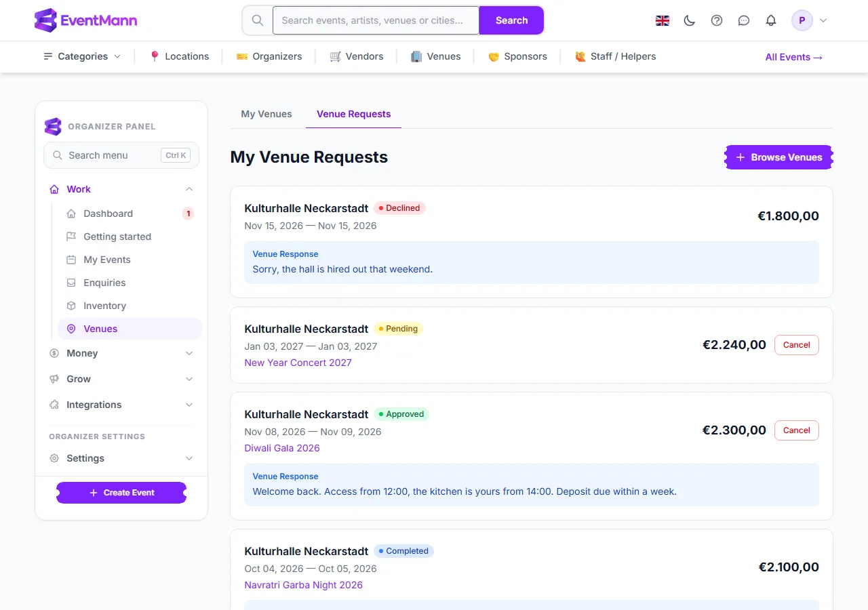Cancel the New Year Concert 2027 request
Screen dimensions: 868x610
point(796,345)
